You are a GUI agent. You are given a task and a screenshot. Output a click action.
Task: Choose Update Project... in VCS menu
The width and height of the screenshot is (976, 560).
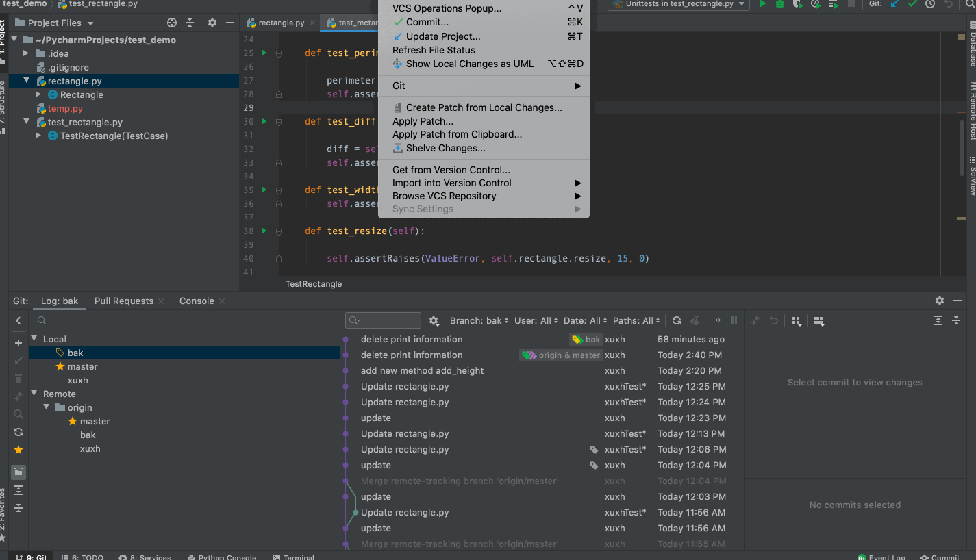tap(484, 36)
